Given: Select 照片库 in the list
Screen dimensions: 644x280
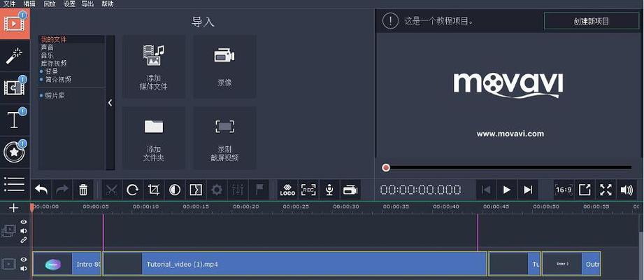Looking at the screenshot, I should tap(55, 95).
